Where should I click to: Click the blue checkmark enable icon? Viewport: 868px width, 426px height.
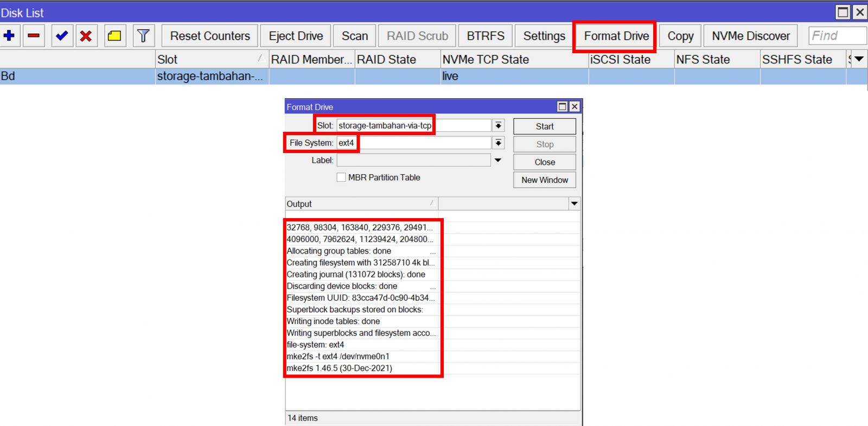pos(62,36)
